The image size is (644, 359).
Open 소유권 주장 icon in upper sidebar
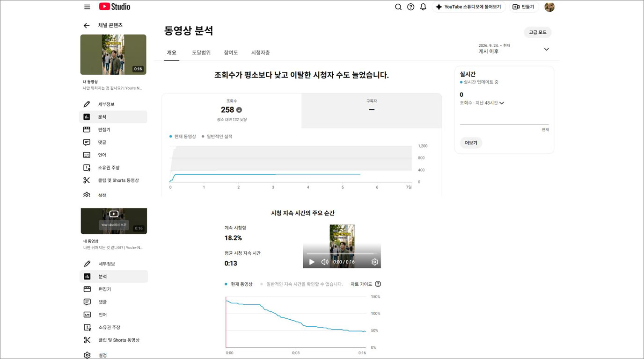point(87,167)
